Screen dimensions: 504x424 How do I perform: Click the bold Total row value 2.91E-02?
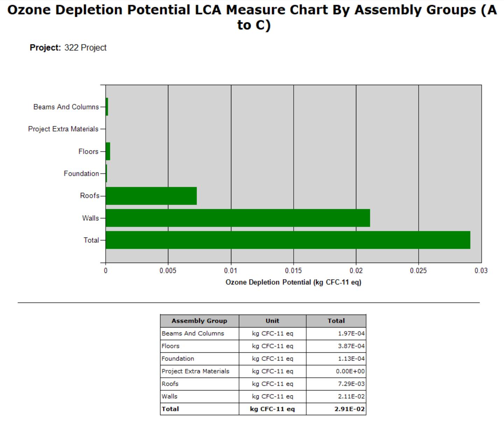pyautogui.click(x=350, y=409)
